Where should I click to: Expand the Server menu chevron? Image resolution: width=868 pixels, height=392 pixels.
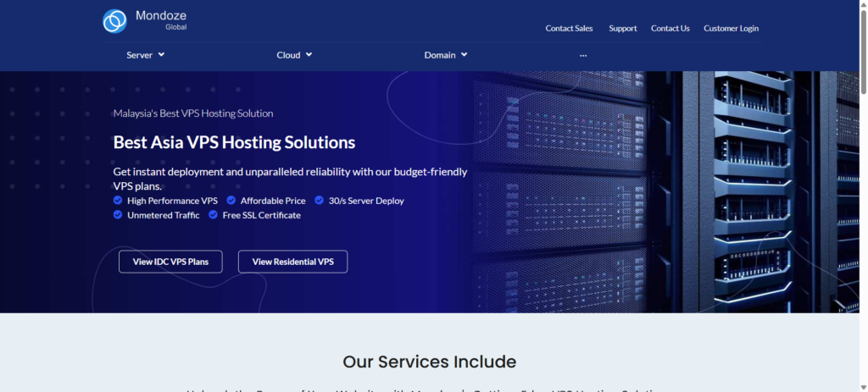tap(161, 55)
